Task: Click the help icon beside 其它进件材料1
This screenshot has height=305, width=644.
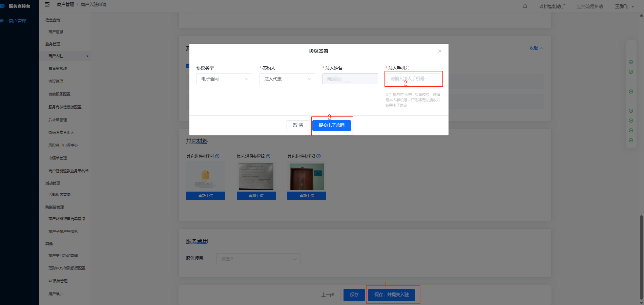Action: click(x=217, y=156)
